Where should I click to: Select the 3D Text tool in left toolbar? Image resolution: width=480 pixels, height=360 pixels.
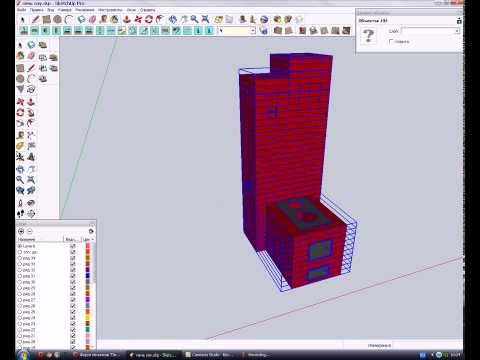[x=31, y=157]
